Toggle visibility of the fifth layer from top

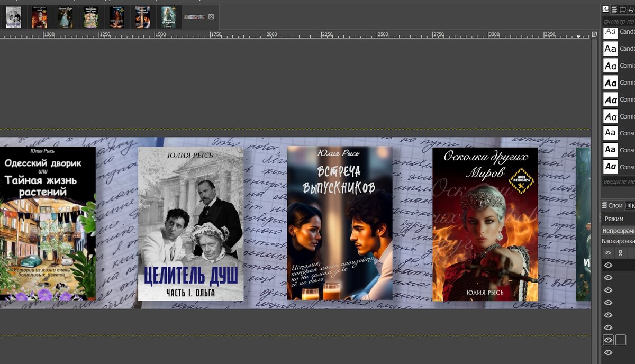click(x=608, y=315)
